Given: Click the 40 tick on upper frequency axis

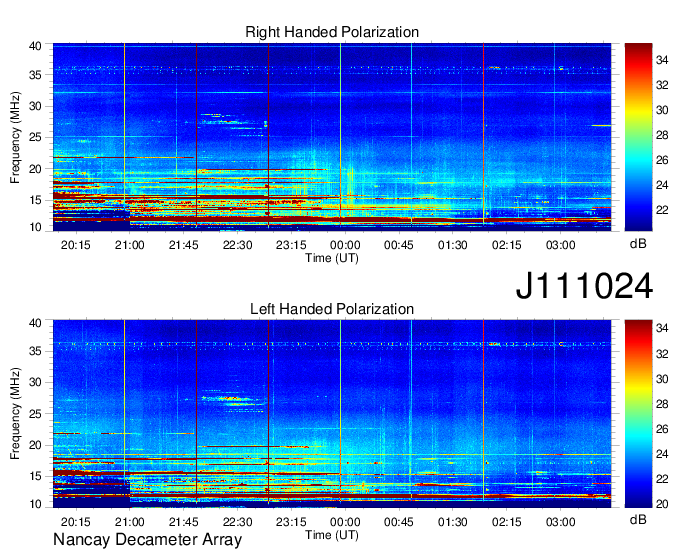Looking at the screenshot, I should click(x=35, y=46).
